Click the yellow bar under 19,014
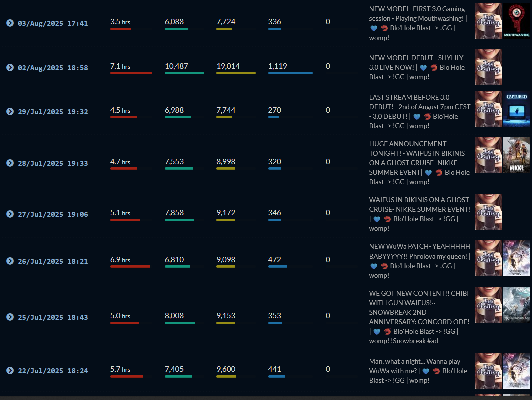This screenshot has width=532, height=400. (236, 73)
